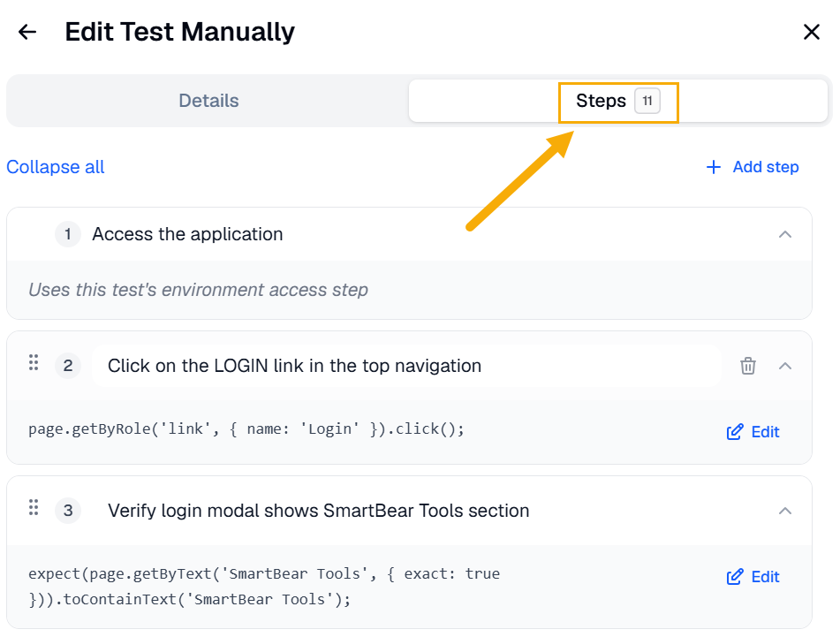Click the step number 1 badge
The height and width of the screenshot is (637, 840).
tap(68, 235)
